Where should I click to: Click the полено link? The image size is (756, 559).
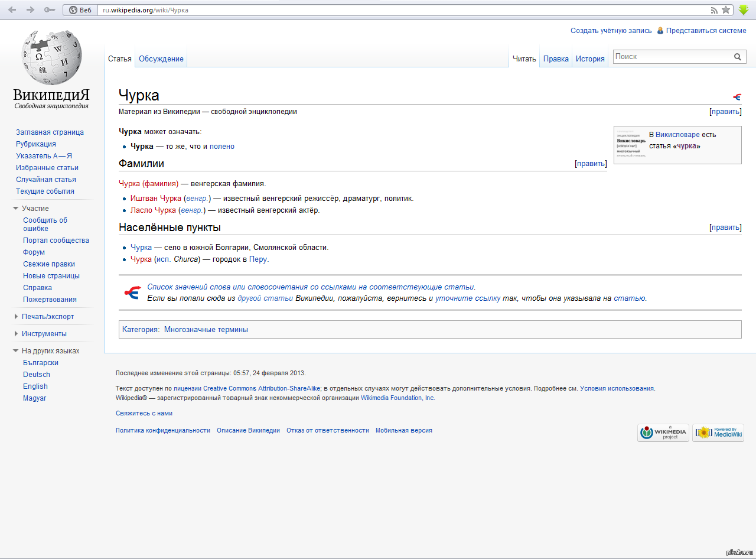point(222,147)
